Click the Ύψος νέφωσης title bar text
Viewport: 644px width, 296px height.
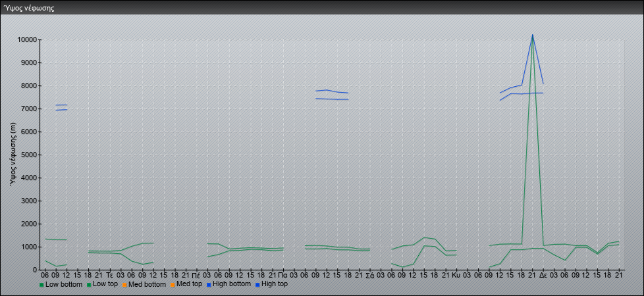[x=29, y=8]
